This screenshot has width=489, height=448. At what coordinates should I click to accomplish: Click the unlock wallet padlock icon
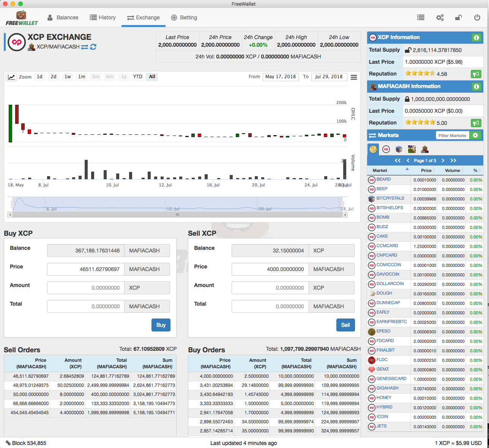tap(458, 17)
